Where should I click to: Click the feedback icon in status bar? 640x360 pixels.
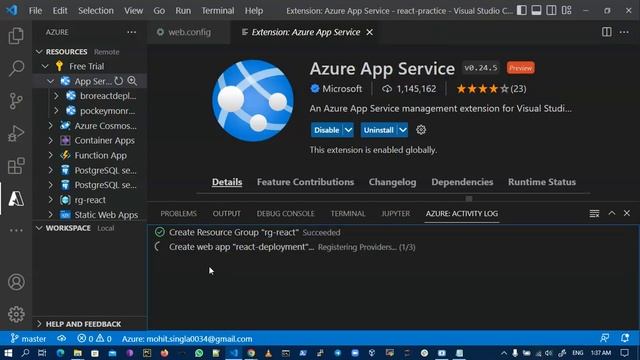click(x=604, y=338)
